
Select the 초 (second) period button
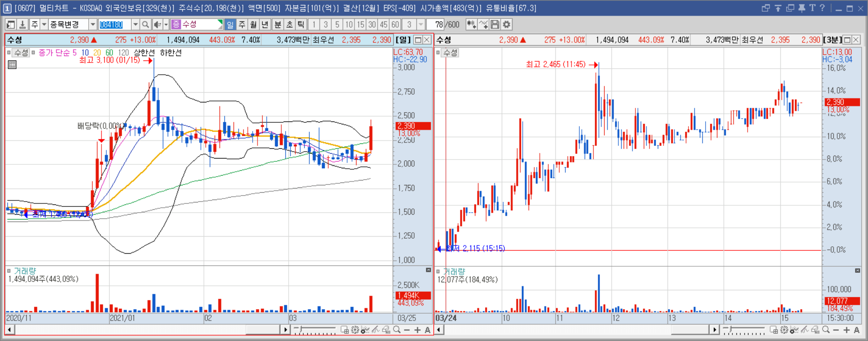coord(289,24)
